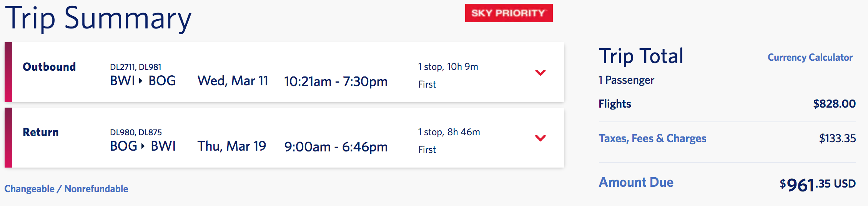Click the arrow between BOG and BWI
This screenshot has width=868, height=206.
pyautogui.click(x=143, y=146)
